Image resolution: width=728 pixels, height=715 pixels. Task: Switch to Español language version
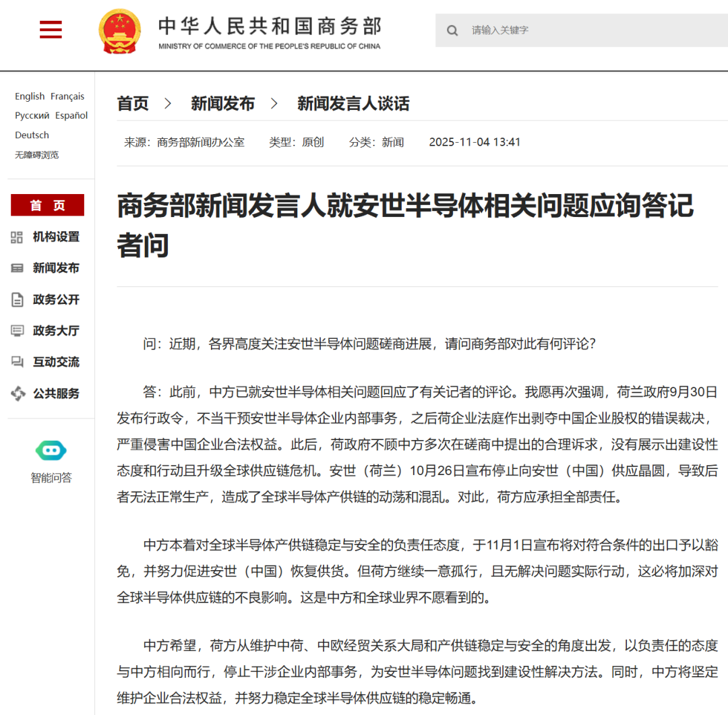71,115
